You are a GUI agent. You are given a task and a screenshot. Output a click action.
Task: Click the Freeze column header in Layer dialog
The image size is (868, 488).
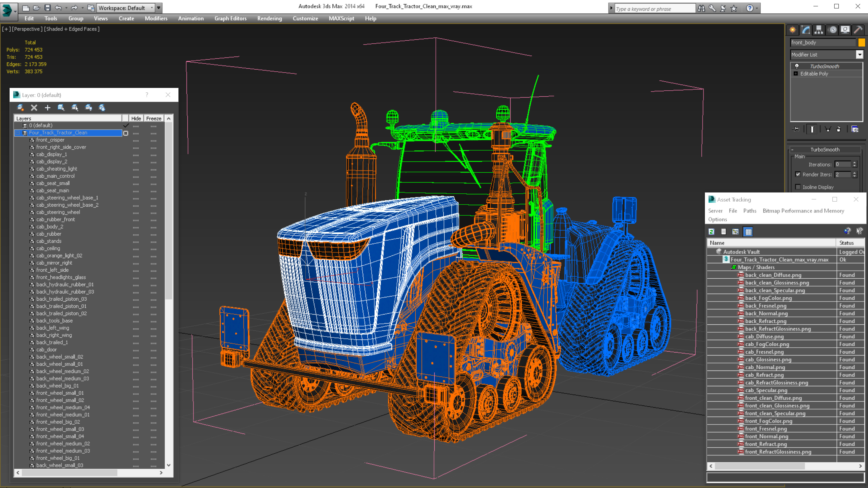tap(154, 119)
